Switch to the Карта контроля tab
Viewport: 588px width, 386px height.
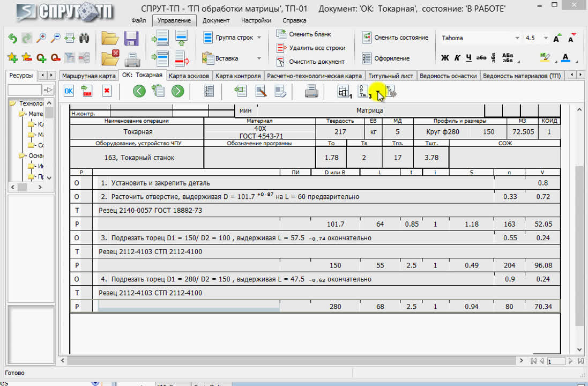tap(238, 76)
